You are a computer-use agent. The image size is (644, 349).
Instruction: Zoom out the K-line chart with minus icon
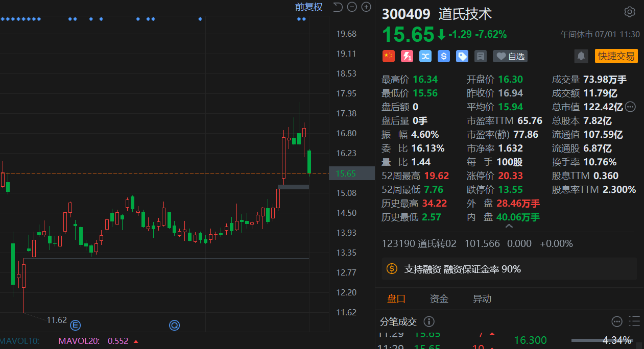coord(352,7)
